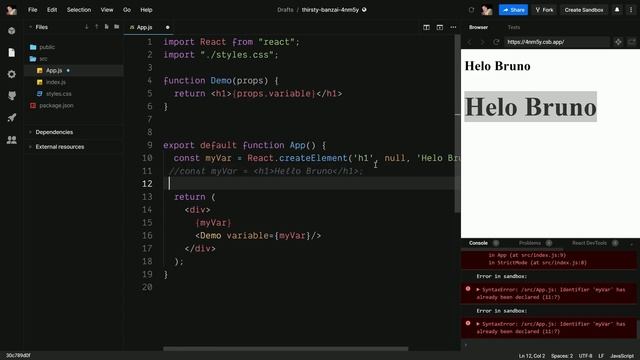Open the user avatar in top bar
This screenshot has height=360, width=640.
[x=487, y=10]
